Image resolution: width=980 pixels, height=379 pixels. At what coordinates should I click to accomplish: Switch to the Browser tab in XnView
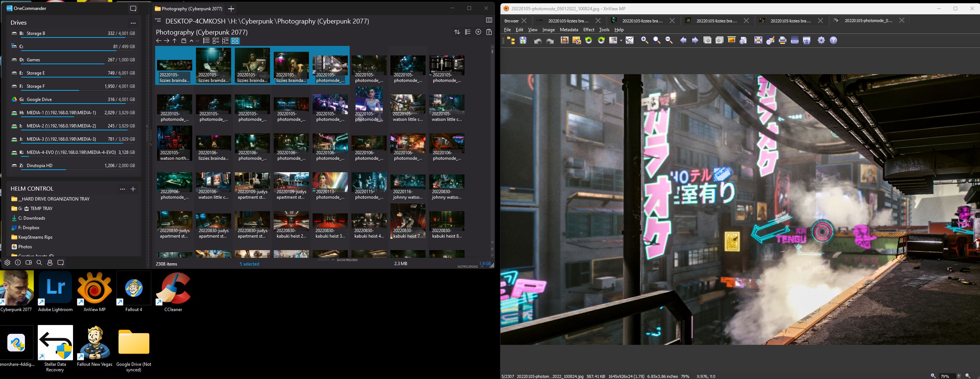point(511,21)
